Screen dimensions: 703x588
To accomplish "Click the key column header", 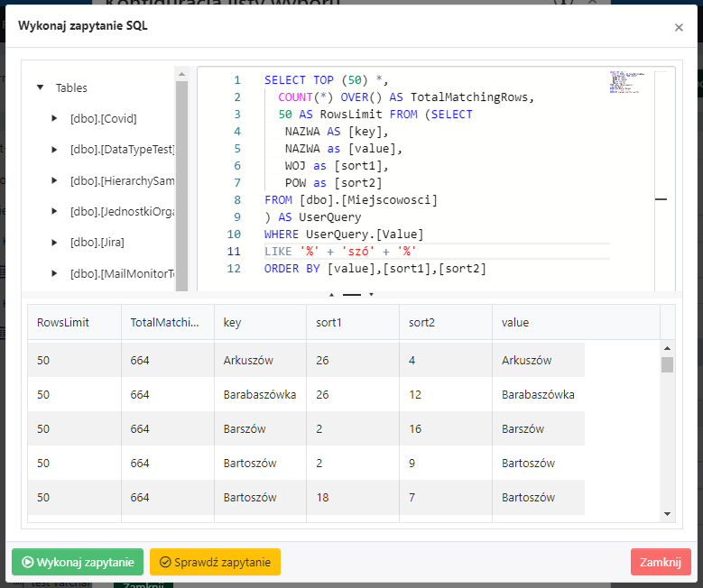I will [259, 322].
